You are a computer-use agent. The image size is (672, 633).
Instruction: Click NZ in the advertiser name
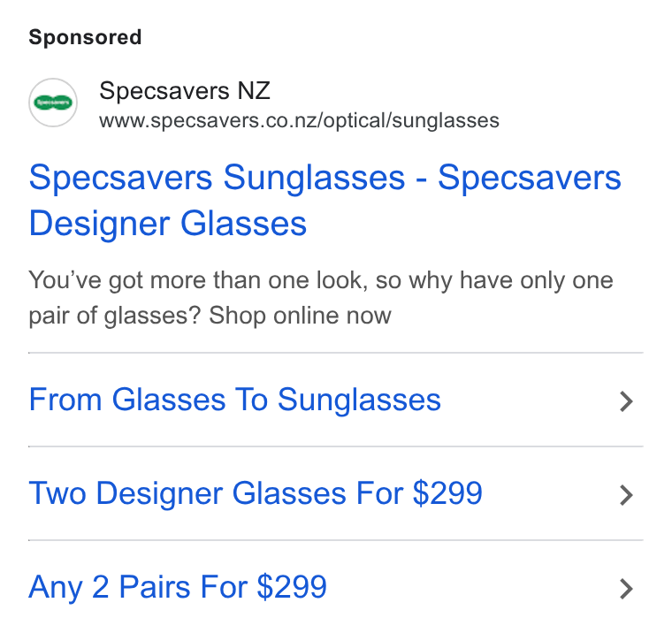tap(254, 90)
